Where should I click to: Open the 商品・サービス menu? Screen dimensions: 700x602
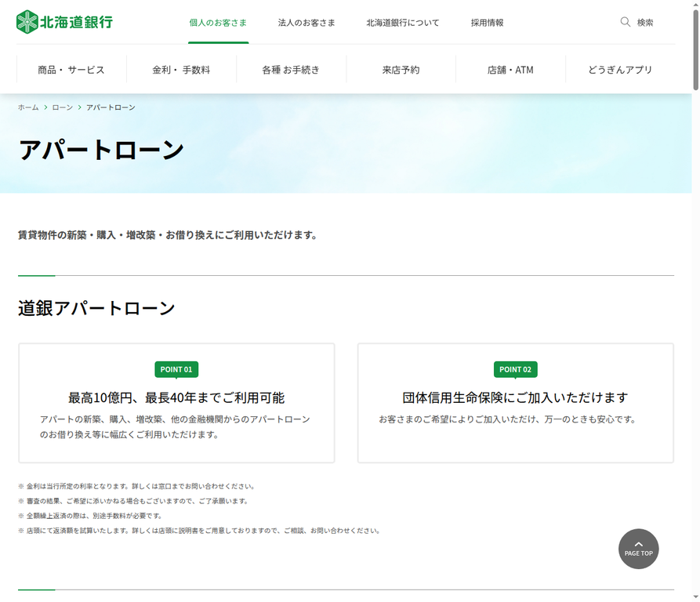tap(71, 70)
